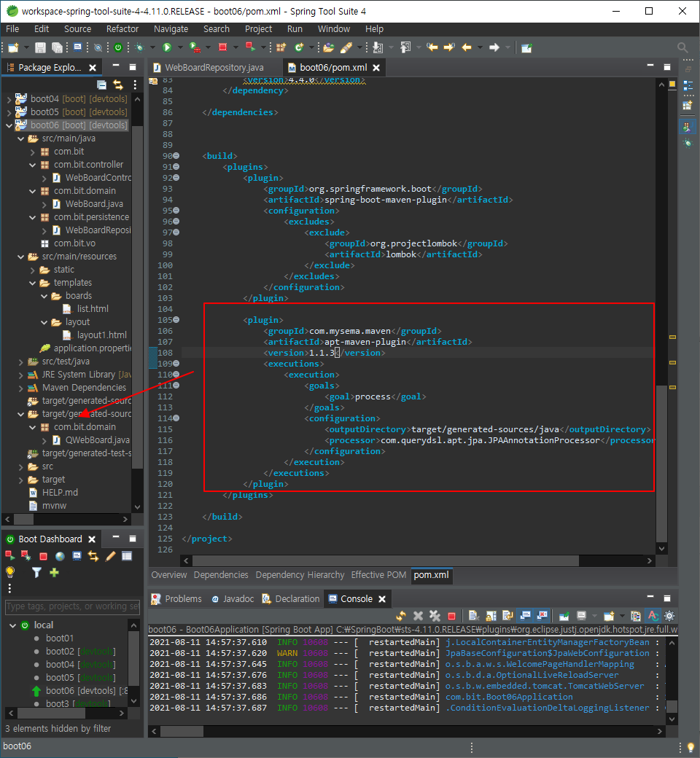Image resolution: width=700 pixels, height=758 pixels.
Task: Open console settings gear icon
Action: tap(669, 616)
